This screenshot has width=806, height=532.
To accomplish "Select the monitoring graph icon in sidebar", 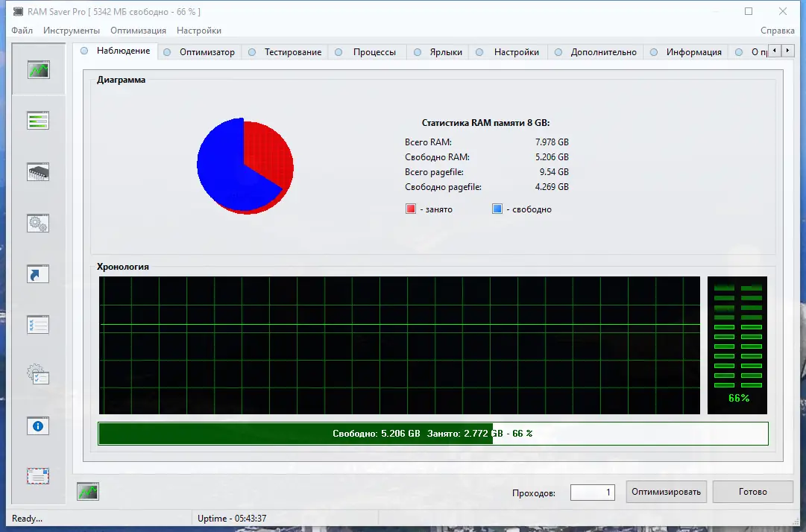I will pyautogui.click(x=38, y=69).
